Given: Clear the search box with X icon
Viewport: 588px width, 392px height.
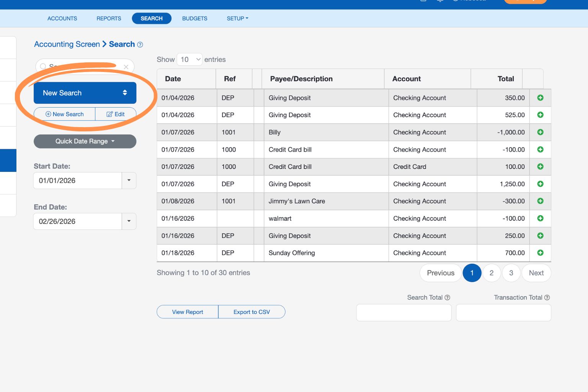Looking at the screenshot, I should pos(126,67).
